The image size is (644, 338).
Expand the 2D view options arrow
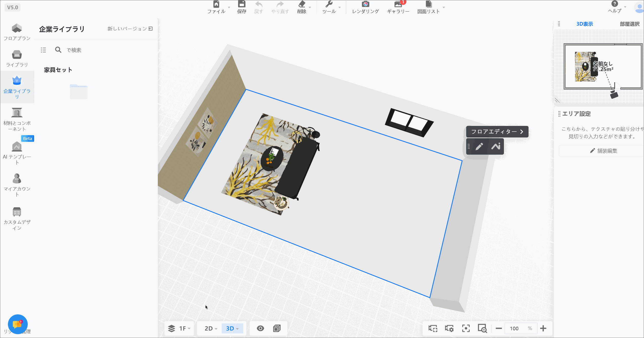click(216, 329)
